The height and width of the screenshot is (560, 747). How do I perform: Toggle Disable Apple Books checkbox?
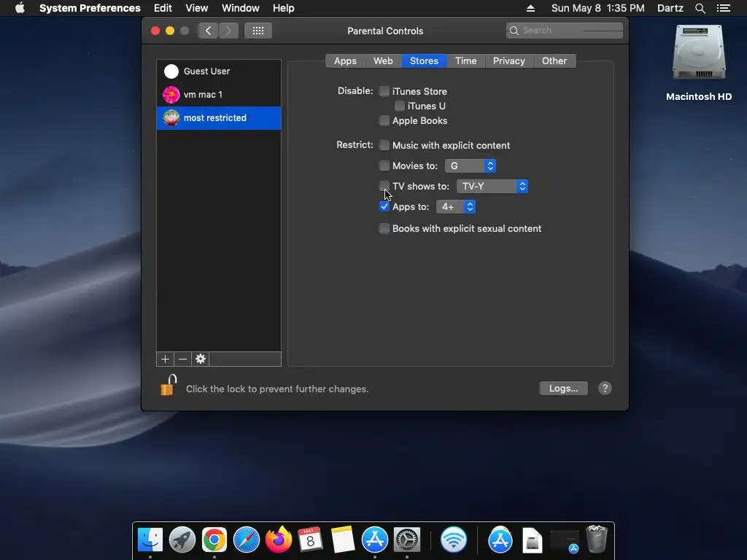tap(384, 120)
